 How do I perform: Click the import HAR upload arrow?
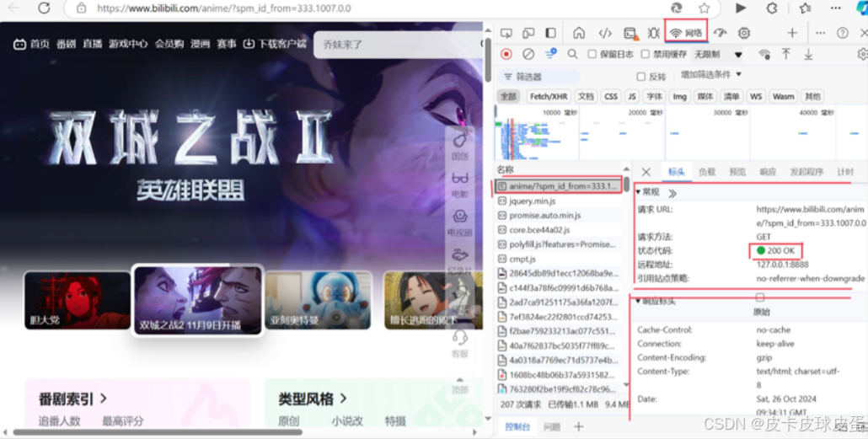[x=786, y=54]
